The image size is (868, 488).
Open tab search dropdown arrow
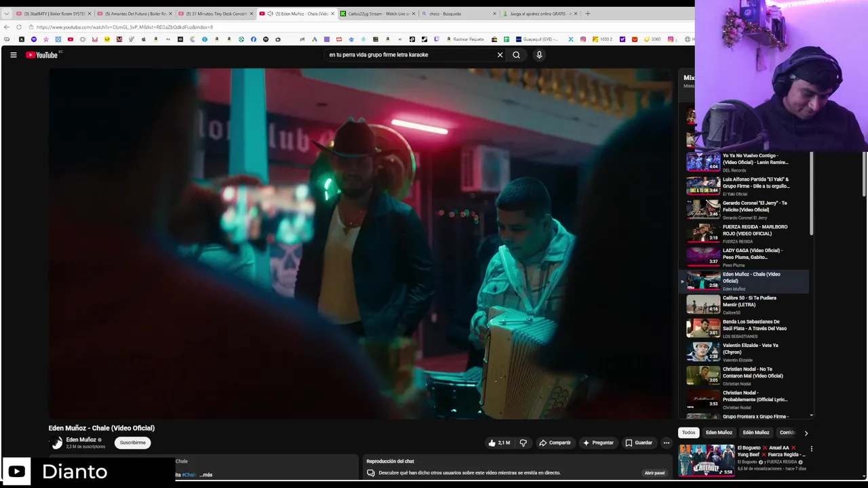click(x=6, y=14)
